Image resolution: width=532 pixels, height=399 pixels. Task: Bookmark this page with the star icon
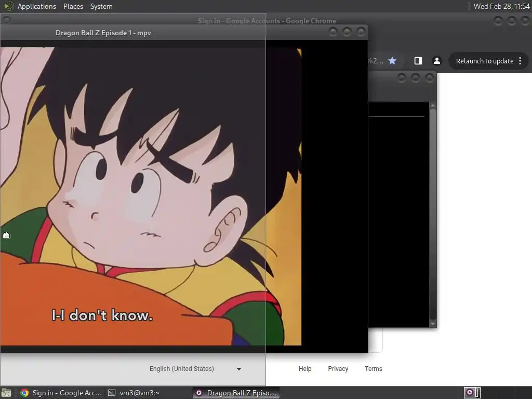pyautogui.click(x=392, y=61)
